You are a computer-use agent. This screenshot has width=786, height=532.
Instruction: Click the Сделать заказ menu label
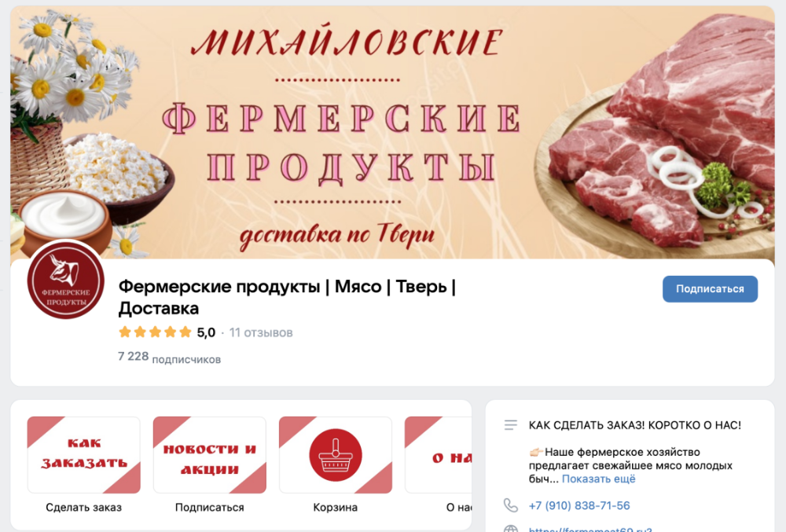[x=84, y=508]
